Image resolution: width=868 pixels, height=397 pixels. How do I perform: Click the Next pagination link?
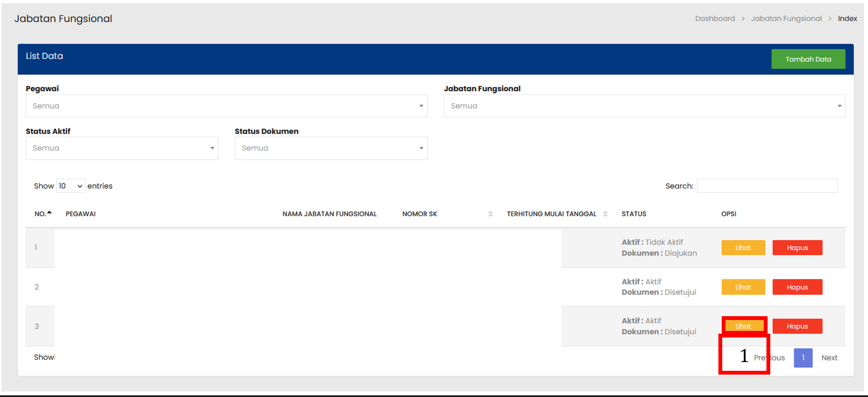tap(829, 358)
